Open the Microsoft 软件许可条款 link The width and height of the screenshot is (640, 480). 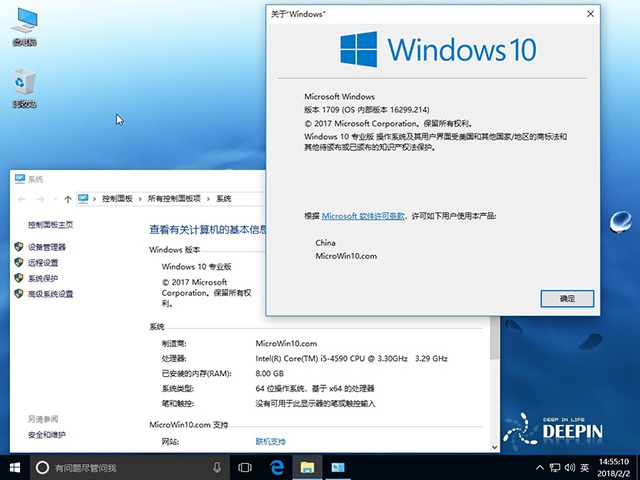[x=363, y=216]
